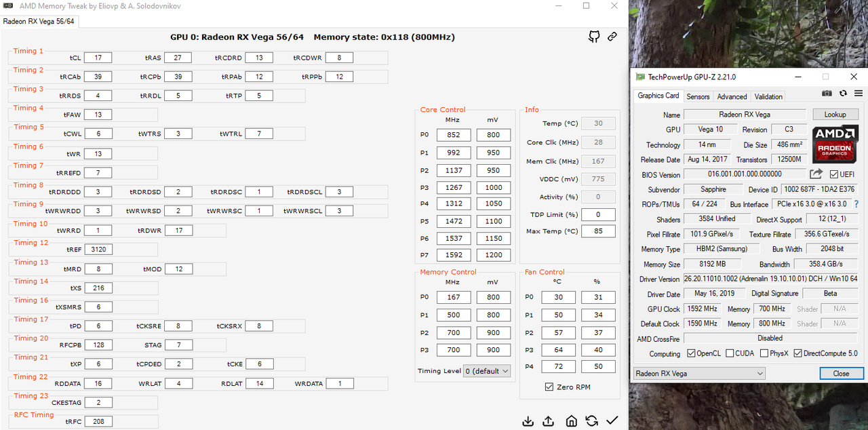Click the WRDATA value field
Image resolution: width=868 pixels, height=430 pixels.
(339, 383)
